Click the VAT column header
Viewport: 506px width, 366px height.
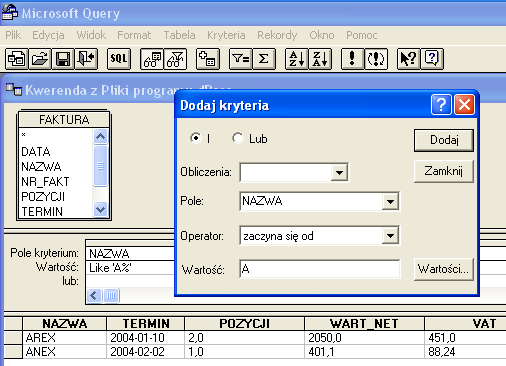click(466, 324)
